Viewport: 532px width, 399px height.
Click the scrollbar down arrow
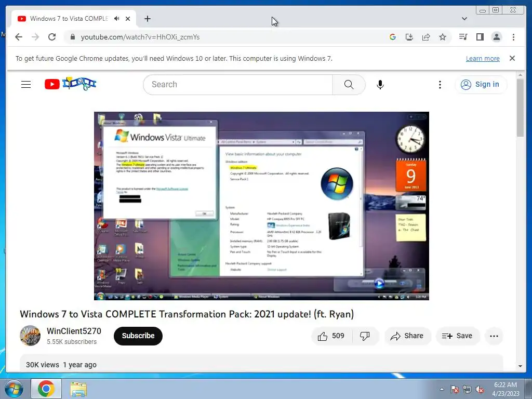click(x=521, y=366)
